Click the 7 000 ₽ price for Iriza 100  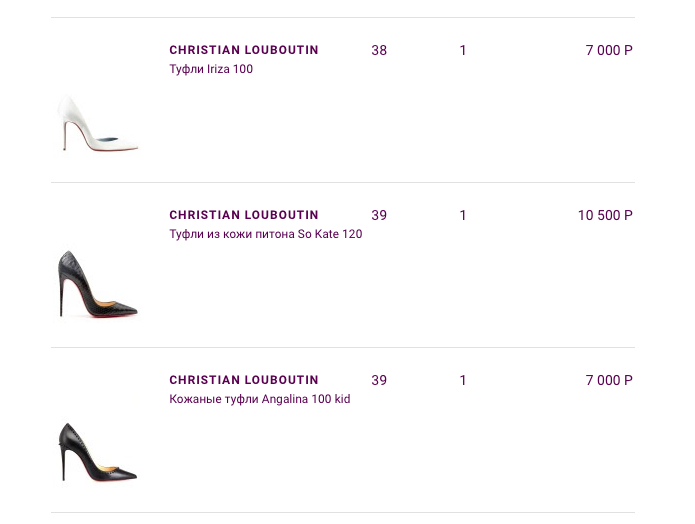click(x=608, y=50)
